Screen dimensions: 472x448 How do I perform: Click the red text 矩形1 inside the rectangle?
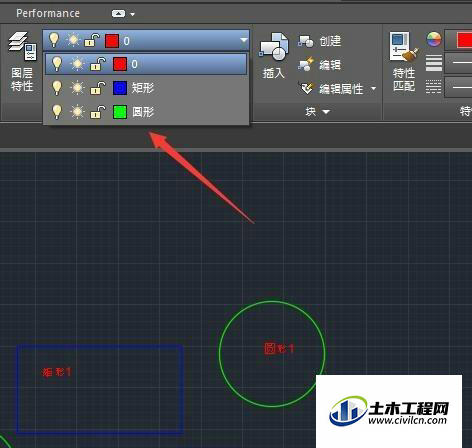(x=57, y=372)
